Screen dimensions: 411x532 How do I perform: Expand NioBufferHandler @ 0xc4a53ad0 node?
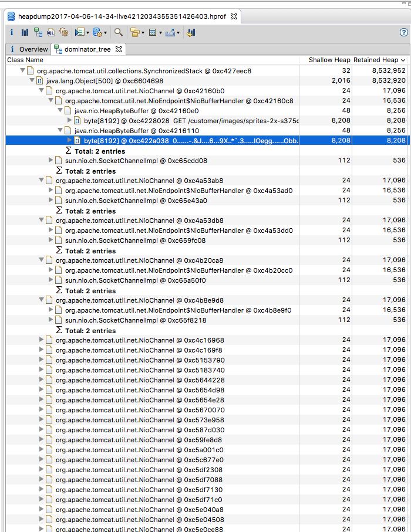(50, 190)
